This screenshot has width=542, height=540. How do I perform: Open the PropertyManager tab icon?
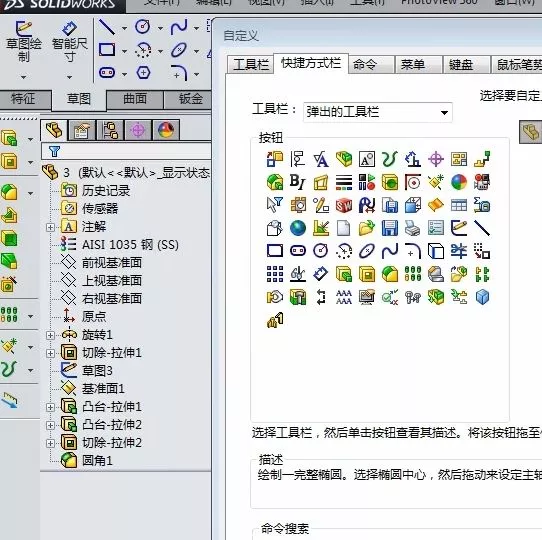(x=82, y=130)
